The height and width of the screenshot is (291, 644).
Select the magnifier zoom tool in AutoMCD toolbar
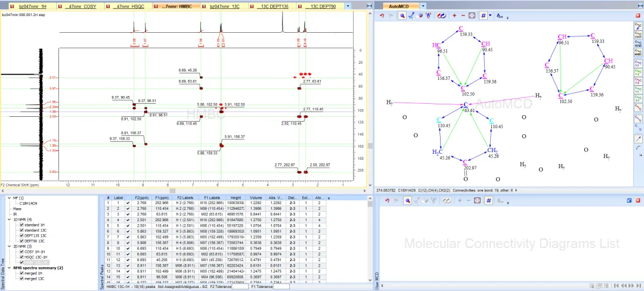pyautogui.click(x=402, y=16)
